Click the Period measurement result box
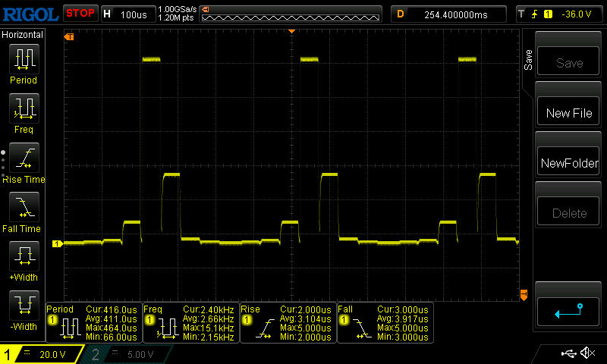Screen dimensions: 607x364 93,322
